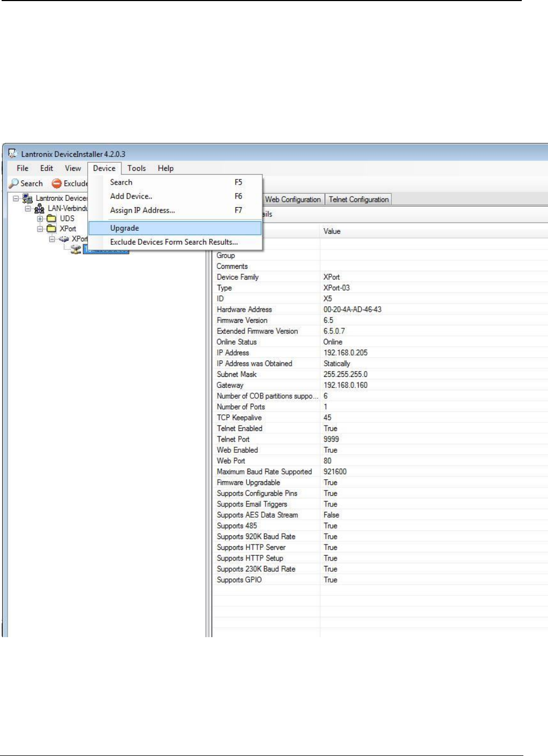Open the Edit menu
Viewport: 548px width, 756px height.
47,168
